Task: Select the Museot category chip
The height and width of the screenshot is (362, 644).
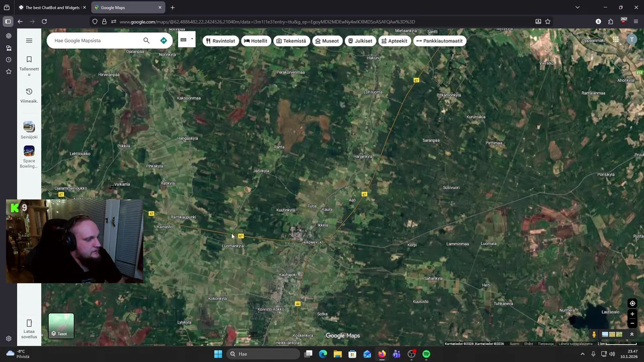Action: [327, 41]
